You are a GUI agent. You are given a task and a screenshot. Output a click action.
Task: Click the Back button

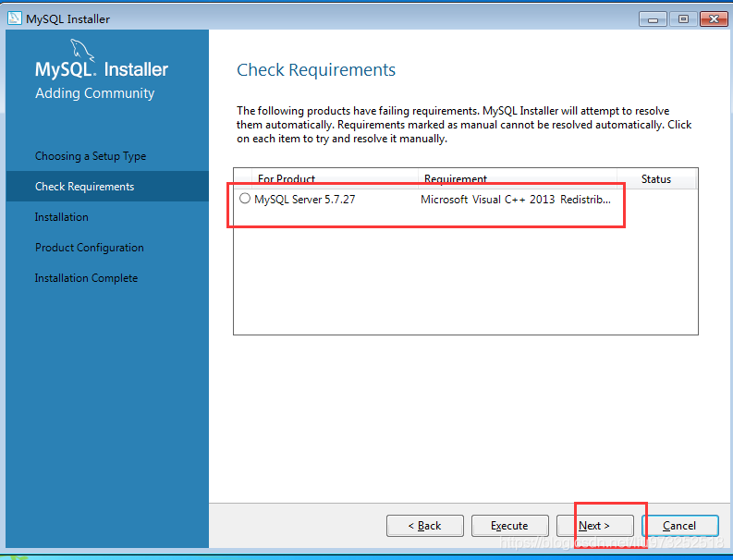425,526
